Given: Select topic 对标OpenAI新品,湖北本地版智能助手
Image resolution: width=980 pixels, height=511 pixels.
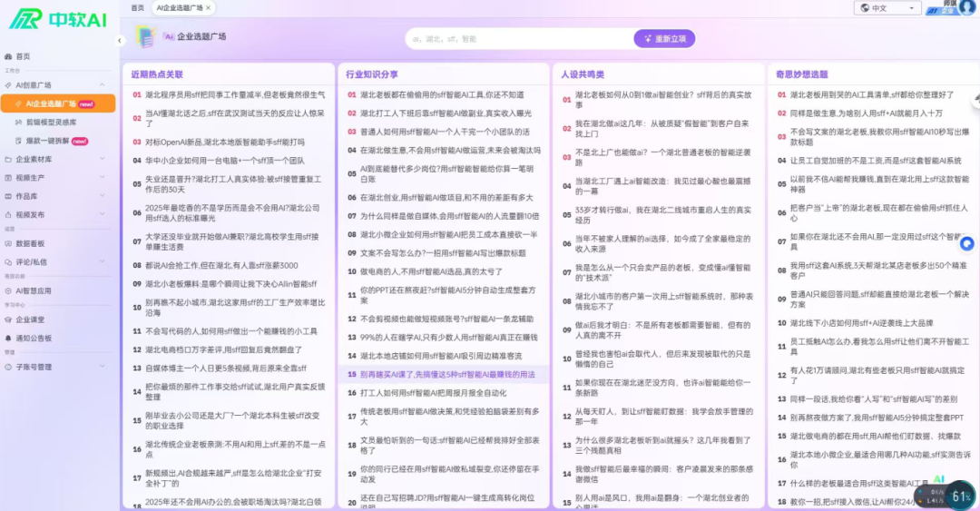Looking at the screenshot, I should pyautogui.click(x=225, y=142).
